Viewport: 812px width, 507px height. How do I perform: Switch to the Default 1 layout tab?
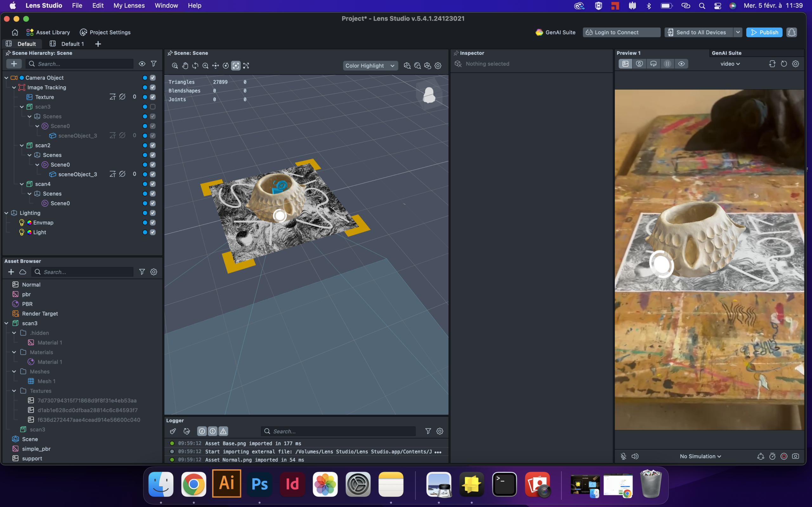(72, 44)
